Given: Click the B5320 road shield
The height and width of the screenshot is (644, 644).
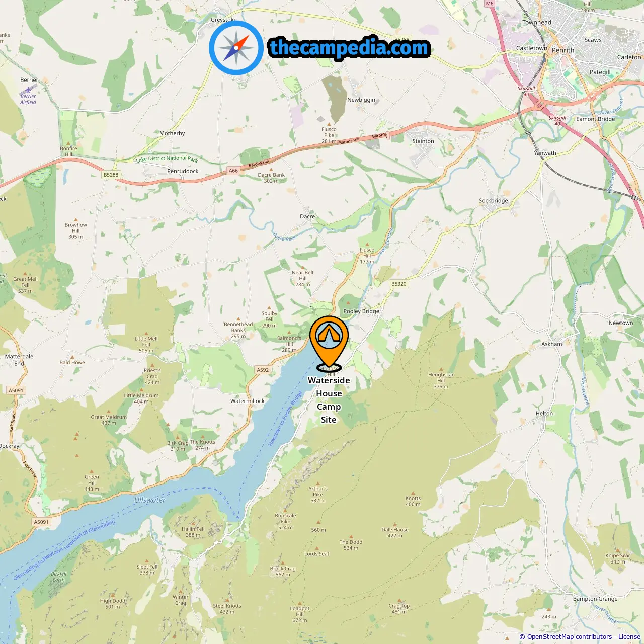Looking at the screenshot, I should [x=399, y=284].
